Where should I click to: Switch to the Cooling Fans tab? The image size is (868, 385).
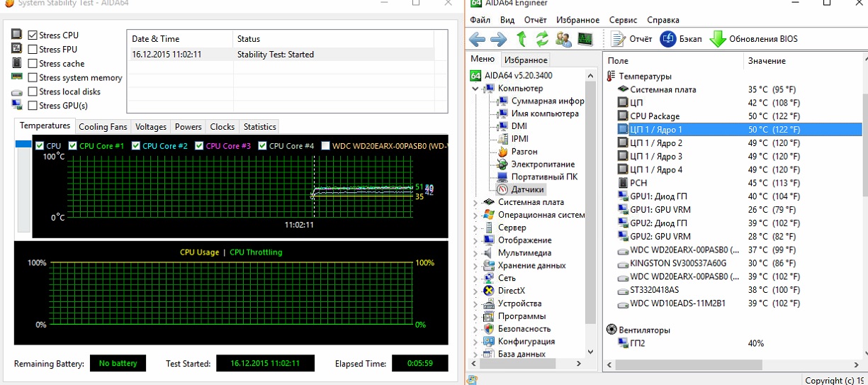pyautogui.click(x=103, y=127)
